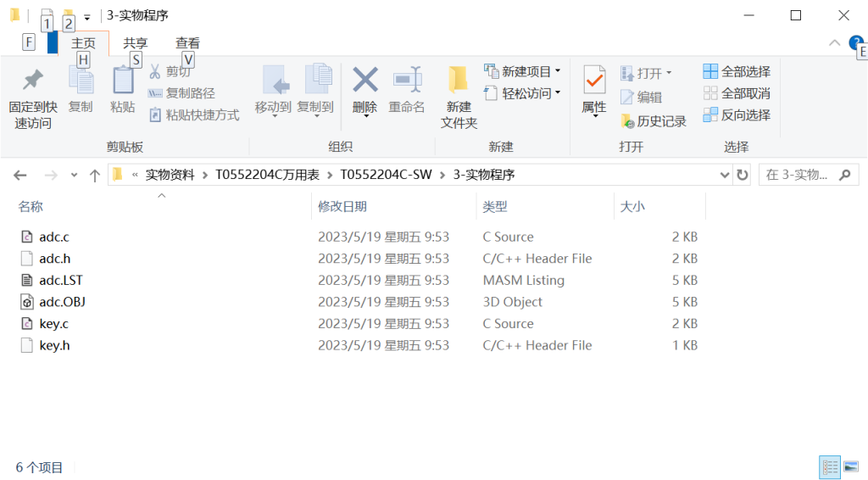Paste shortcut into folder
Image resolution: width=868 pixels, height=480 pixels.
tap(194, 114)
